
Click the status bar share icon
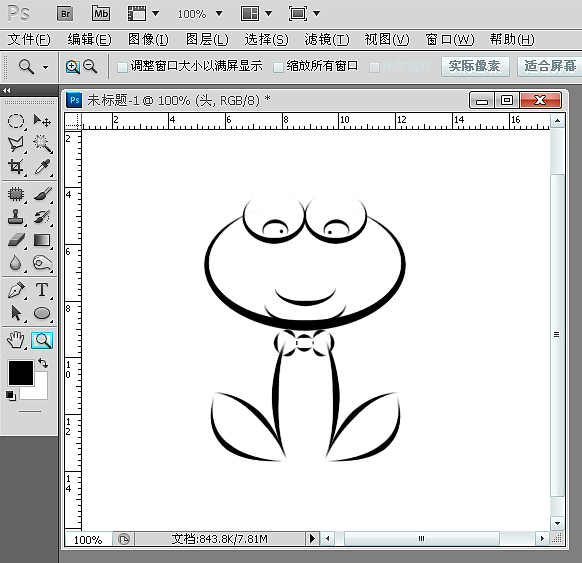tap(124, 539)
